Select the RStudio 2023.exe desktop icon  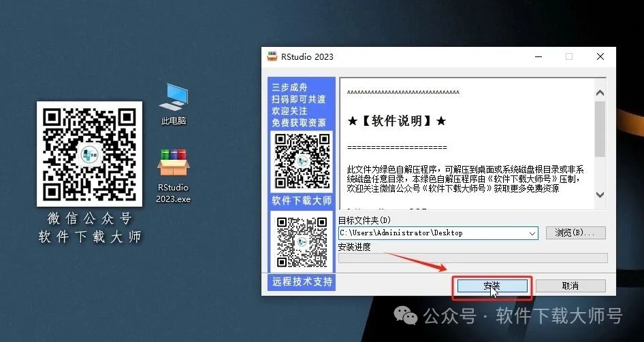[x=174, y=175]
